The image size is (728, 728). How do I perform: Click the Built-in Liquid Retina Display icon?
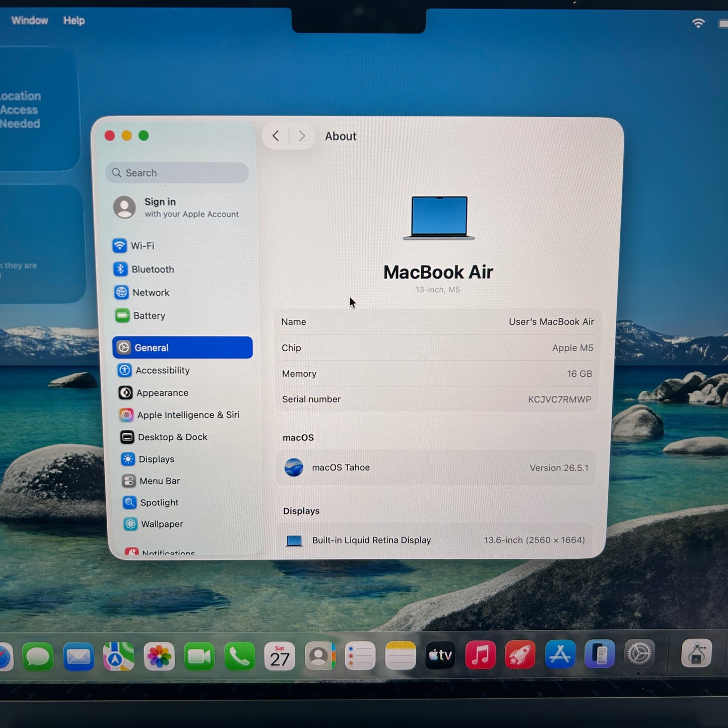(294, 541)
